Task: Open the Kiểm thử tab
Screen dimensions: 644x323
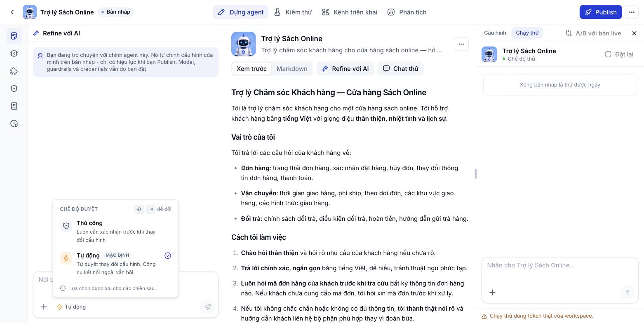Action: tap(293, 12)
